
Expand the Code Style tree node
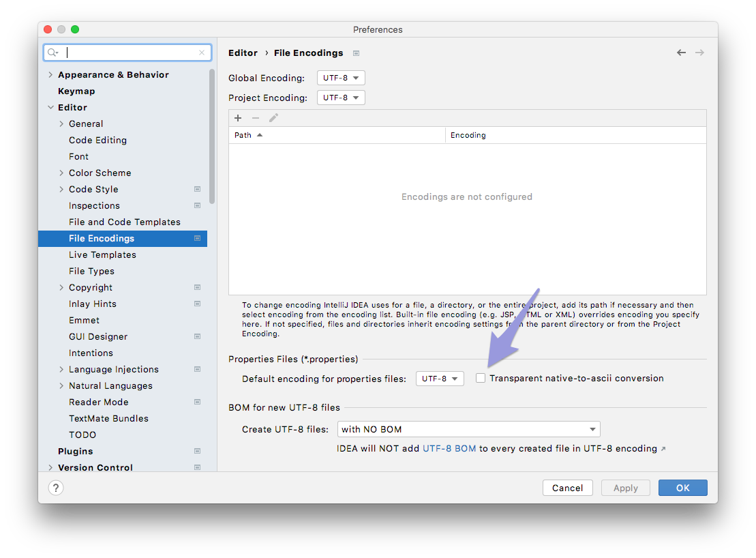click(61, 190)
